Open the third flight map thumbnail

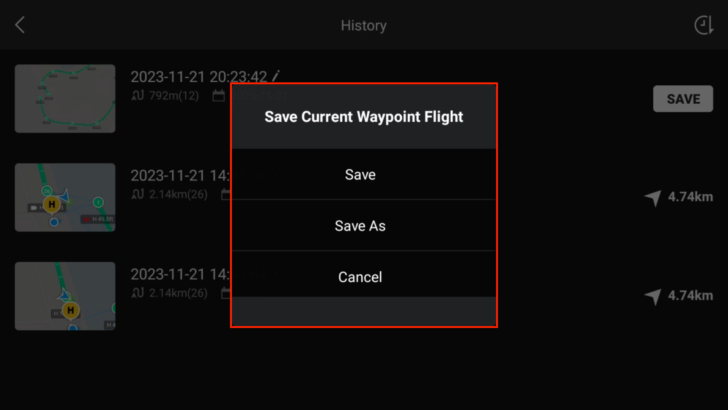coord(65,296)
